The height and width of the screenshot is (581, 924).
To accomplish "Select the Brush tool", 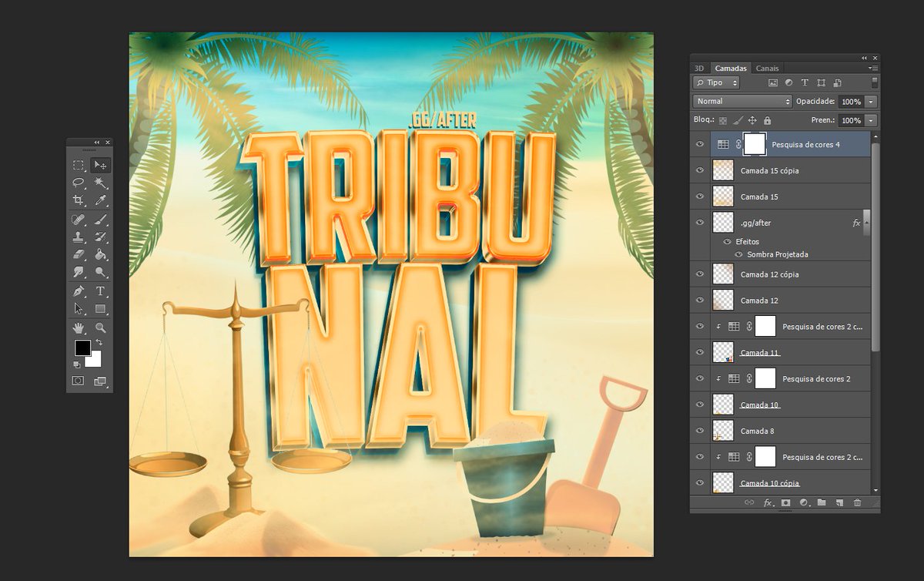I will coord(100,220).
